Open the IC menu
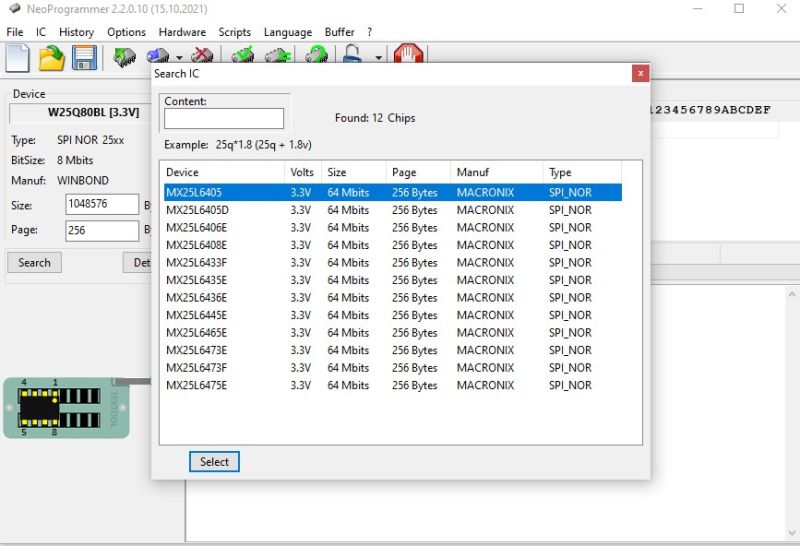The width and height of the screenshot is (800, 546). click(x=41, y=32)
